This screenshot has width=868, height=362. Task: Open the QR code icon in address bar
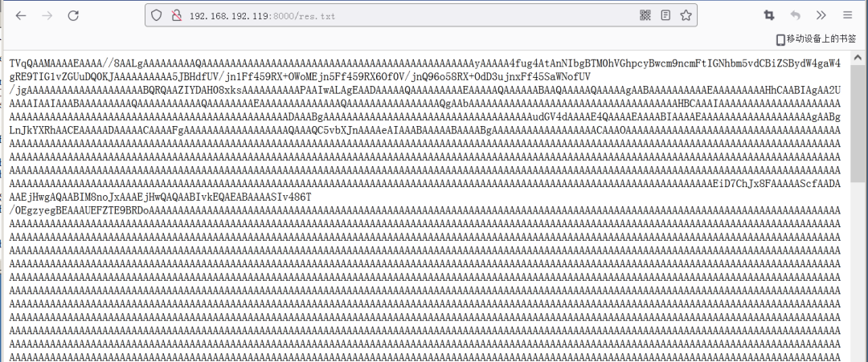tap(645, 15)
